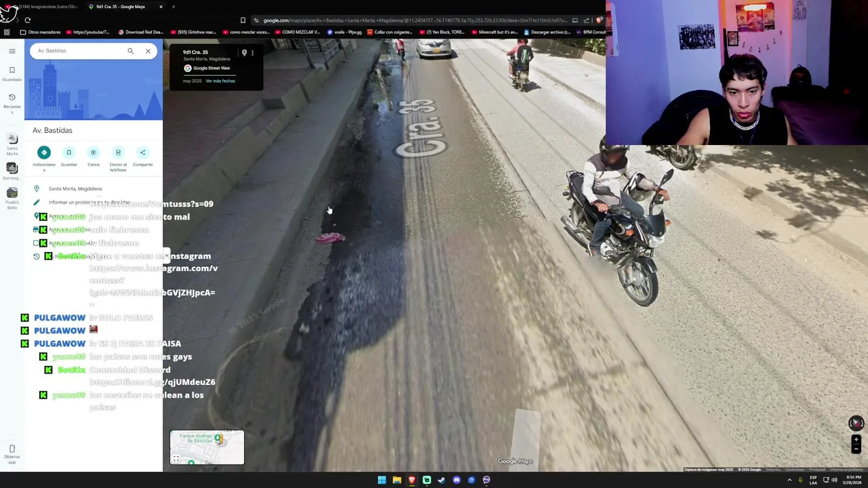The width and height of the screenshot is (868, 488).
Task: Open the Google Maps hamburger menu
Action: click(12, 51)
